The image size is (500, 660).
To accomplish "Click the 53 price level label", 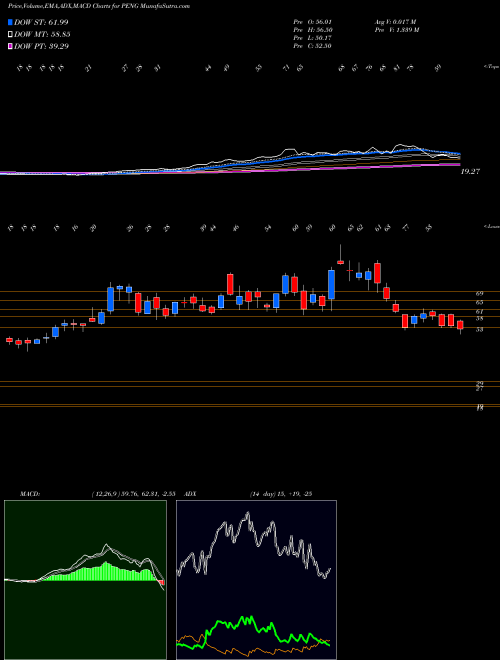I will click(479, 330).
